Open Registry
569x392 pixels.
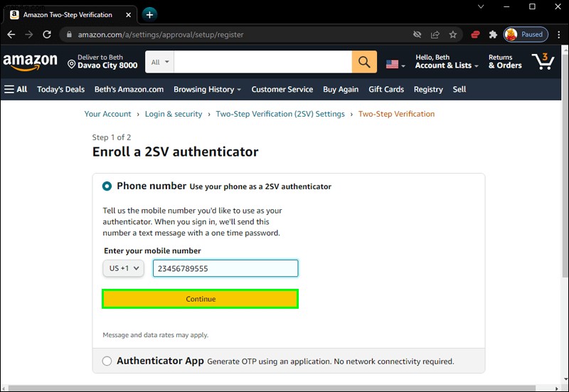pos(428,90)
